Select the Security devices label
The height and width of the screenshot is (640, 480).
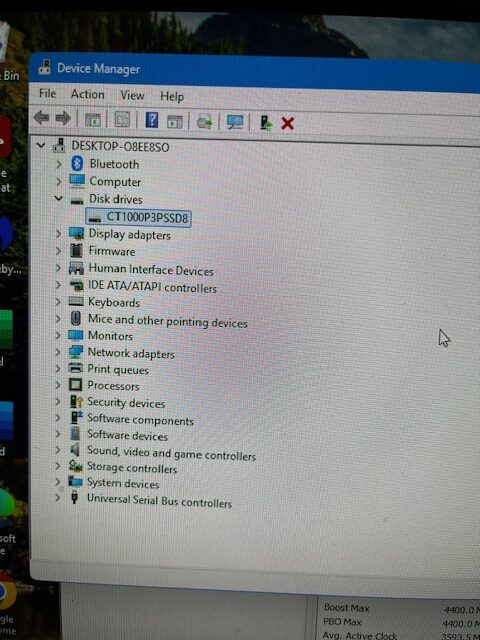coord(126,403)
